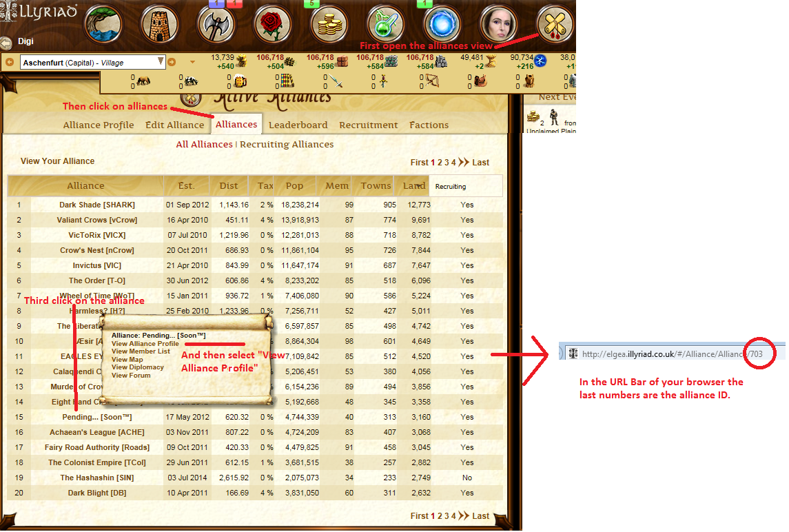
Task: Open the town castle tower icon
Action: point(160,25)
